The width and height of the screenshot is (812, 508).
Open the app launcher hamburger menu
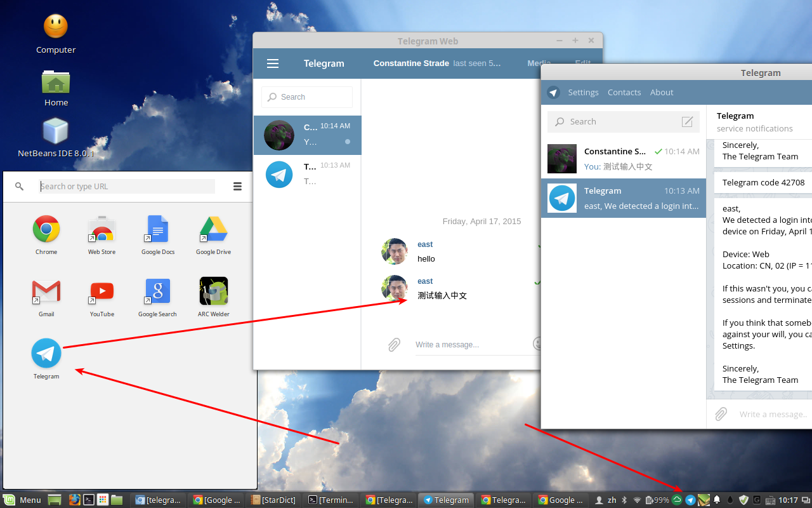click(237, 186)
